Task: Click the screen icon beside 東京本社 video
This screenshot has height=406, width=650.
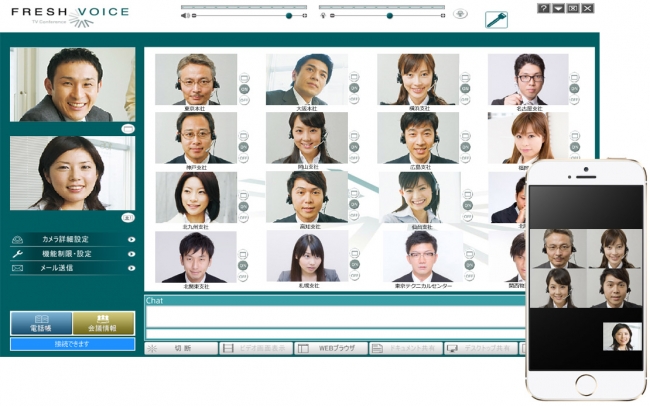Action: 244,78
